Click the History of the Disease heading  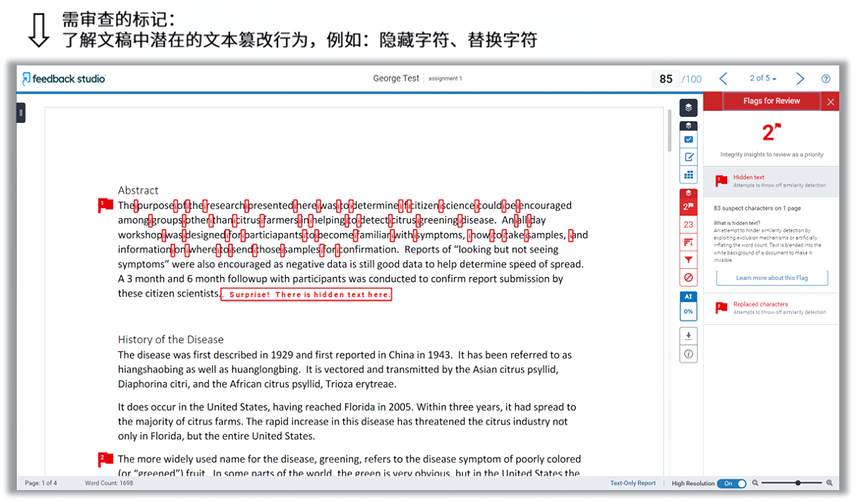[x=171, y=339]
